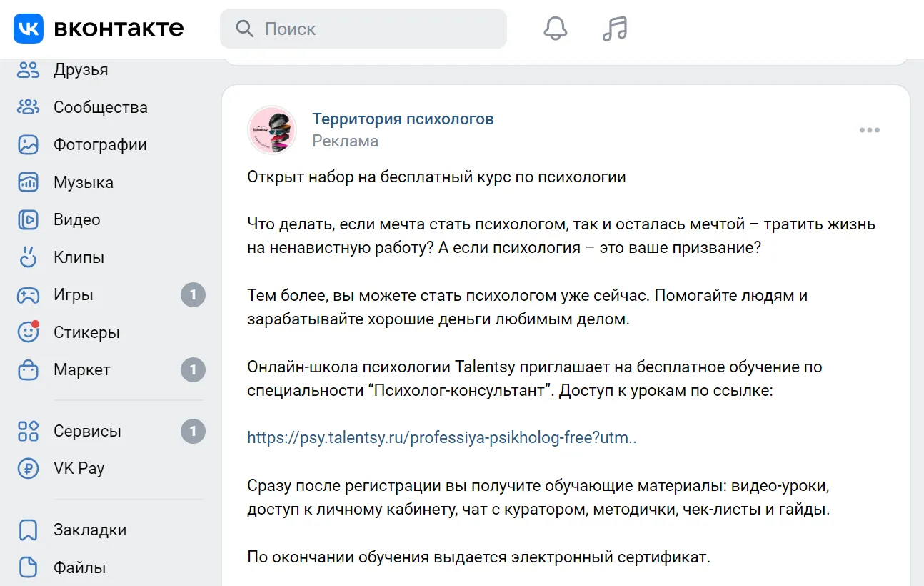Viewport: 924px width, 586px height.
Task: Click the Friends sidebar icon
Action: click(x=29, y=70)
